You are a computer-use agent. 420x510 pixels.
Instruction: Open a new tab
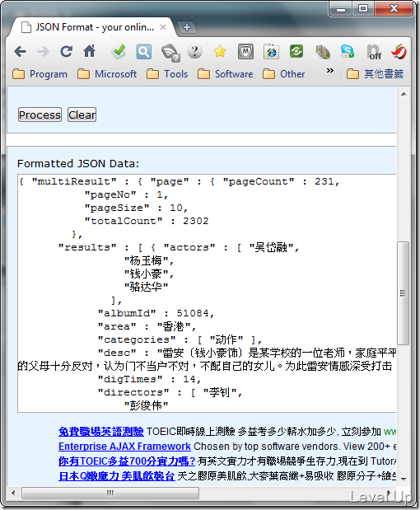point(187,27)
